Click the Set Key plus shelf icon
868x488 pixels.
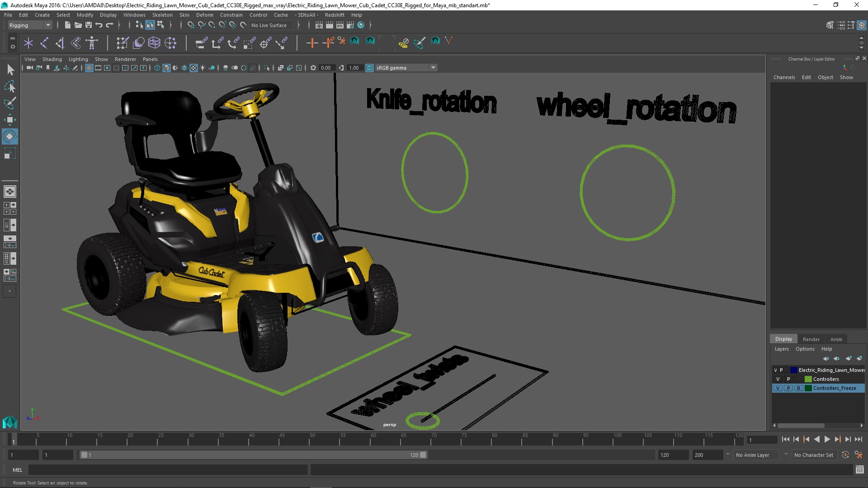click(312, 43)
